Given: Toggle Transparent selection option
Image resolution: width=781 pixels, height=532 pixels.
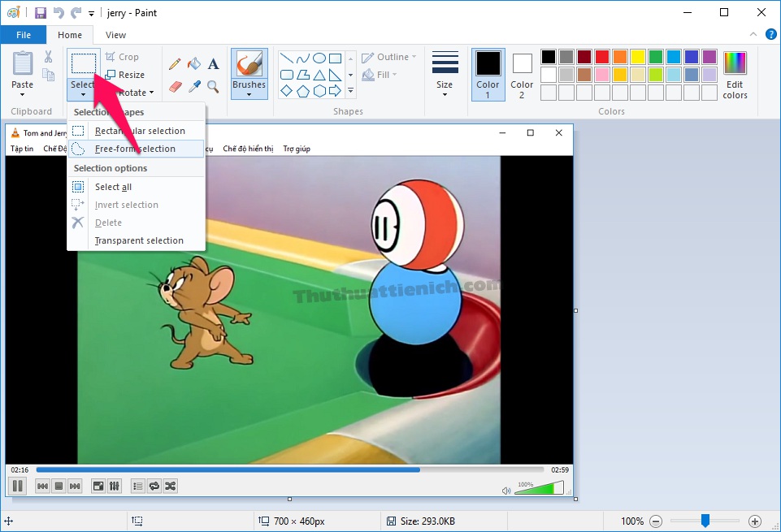Looking at the screenshot, I should click(139, 240).
